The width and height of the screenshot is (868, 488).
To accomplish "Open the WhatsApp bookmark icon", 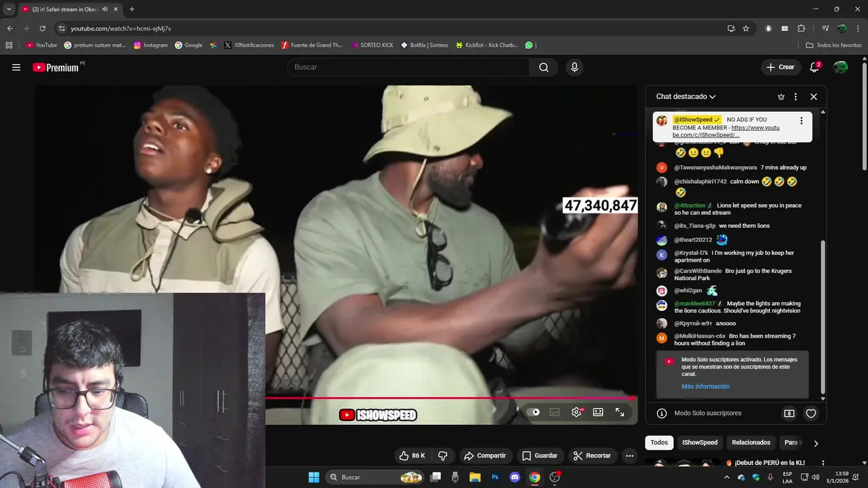I will click(529, 45).
